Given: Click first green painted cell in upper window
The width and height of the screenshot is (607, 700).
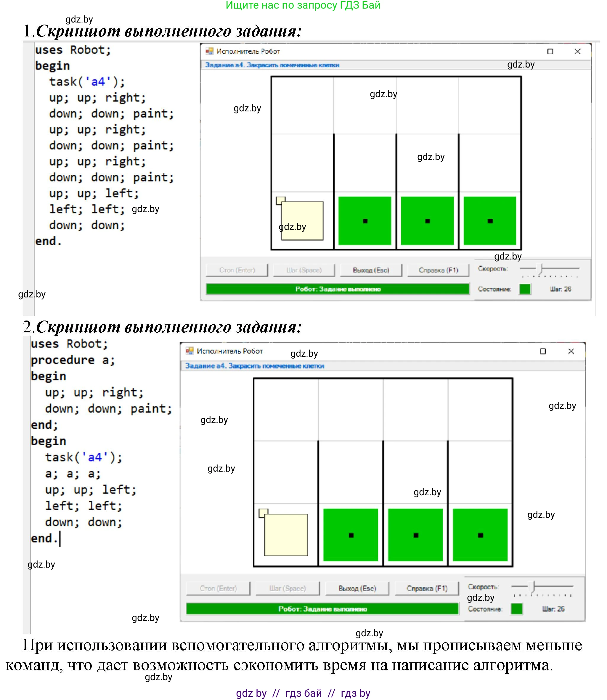Looking at the screenshot, I should 364,221.
